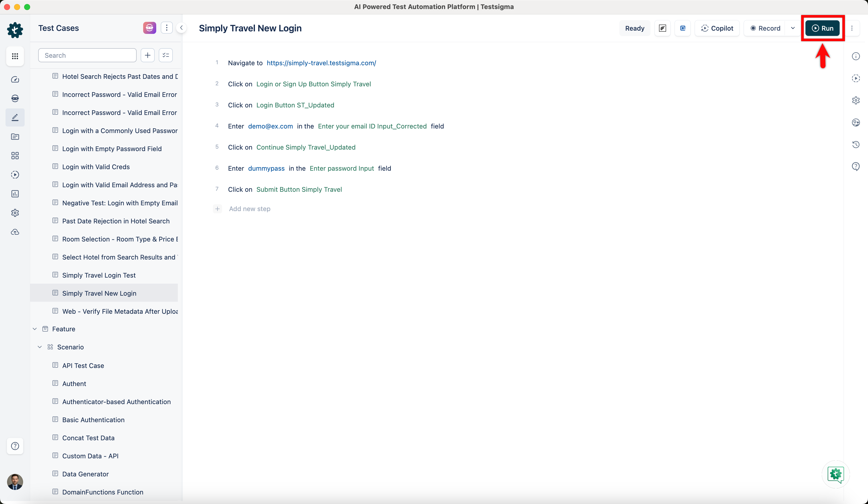Click the blue square icon beside Copilot
Screen dimensions: 868x504
click(683, 28)
